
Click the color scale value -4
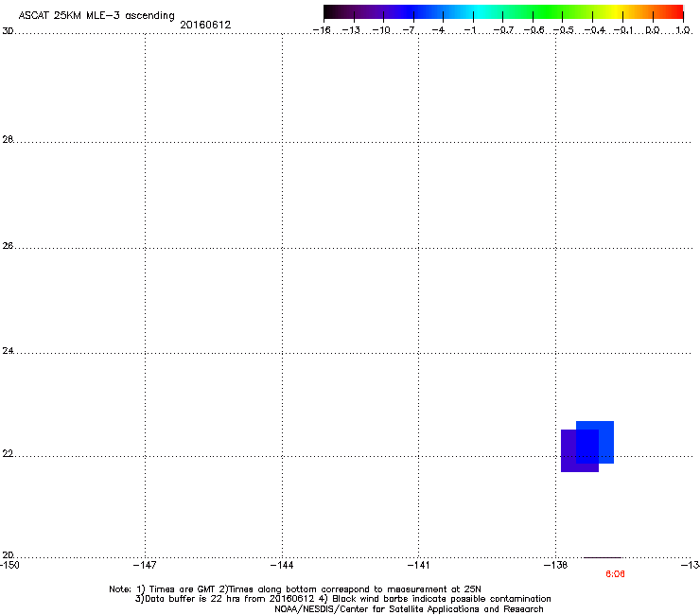pyautogui.click(x=438, y=30)
